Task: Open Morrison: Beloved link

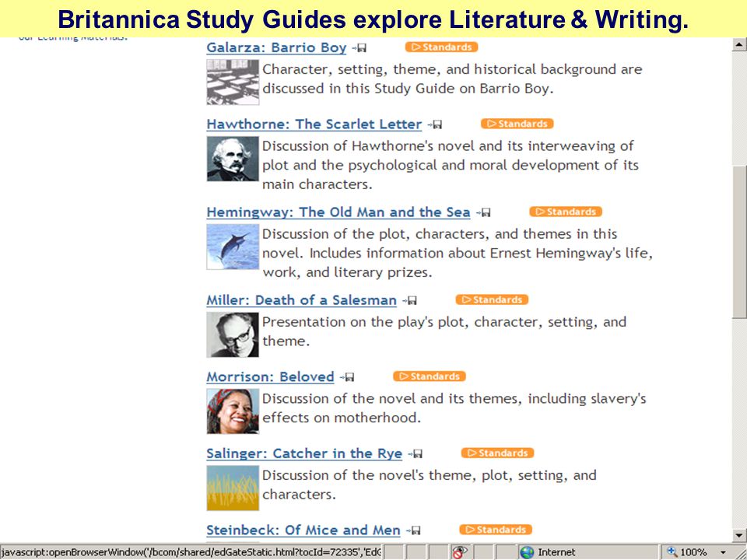Action: (x=270, y=377)
